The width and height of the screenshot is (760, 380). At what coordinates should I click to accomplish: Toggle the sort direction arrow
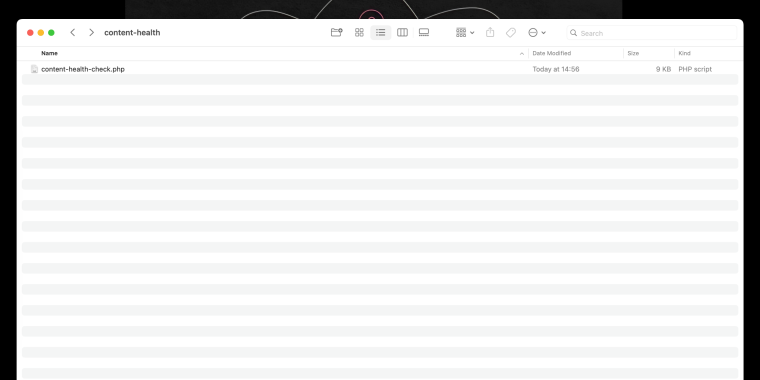pos(522,53)
